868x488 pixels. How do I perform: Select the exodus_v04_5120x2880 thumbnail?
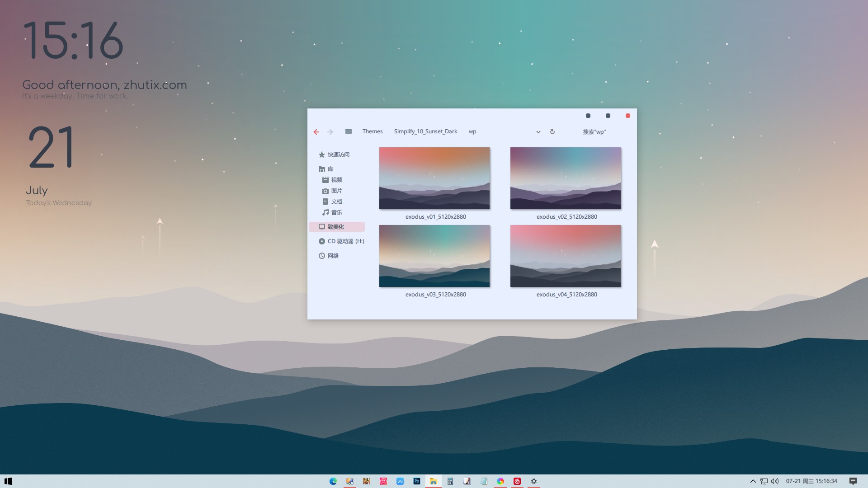(x=566, y=256)
